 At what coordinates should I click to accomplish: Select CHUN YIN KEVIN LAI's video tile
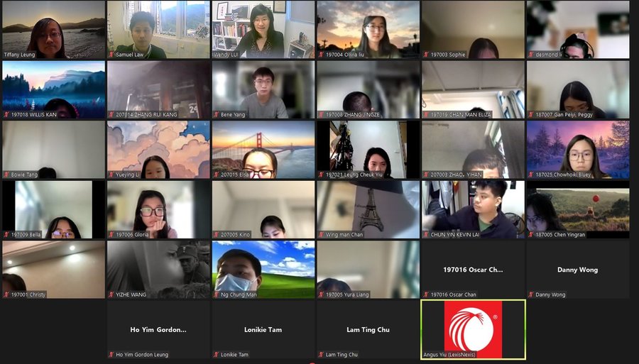point(473,209)
